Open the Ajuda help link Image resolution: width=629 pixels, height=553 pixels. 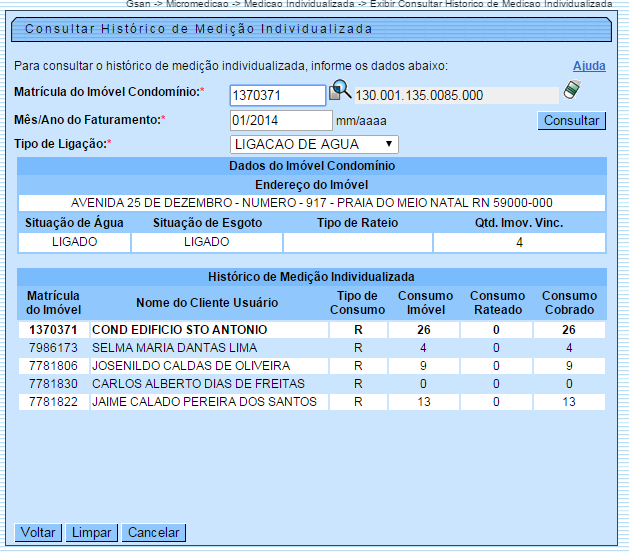click(x=589, y=66)
